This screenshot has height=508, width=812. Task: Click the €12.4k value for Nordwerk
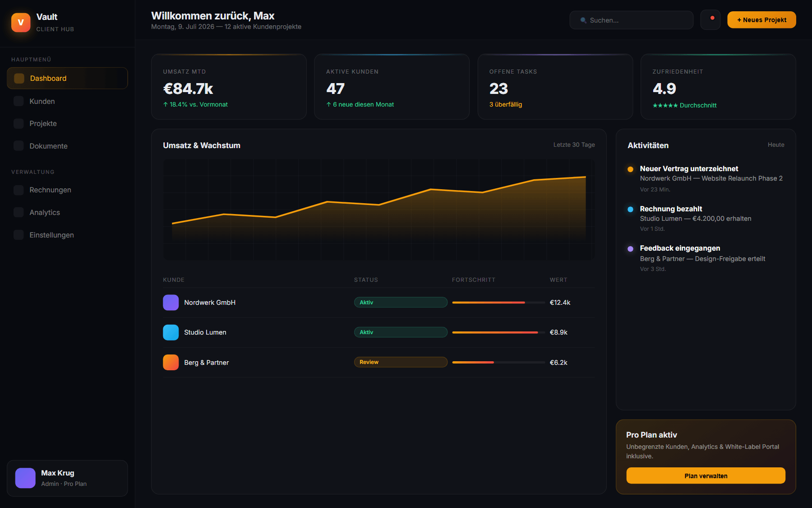(x=560, y=303)
